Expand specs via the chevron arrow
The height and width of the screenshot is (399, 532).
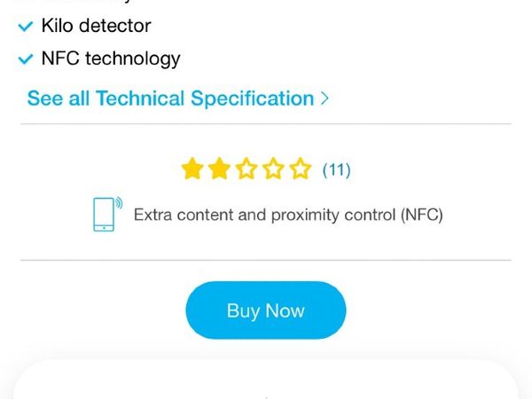click(325, 98)
